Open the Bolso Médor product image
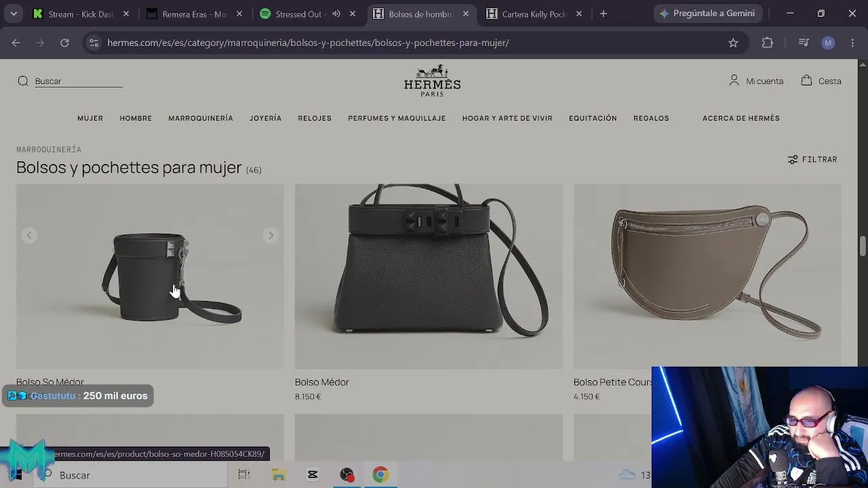 [x=429, y=277]
